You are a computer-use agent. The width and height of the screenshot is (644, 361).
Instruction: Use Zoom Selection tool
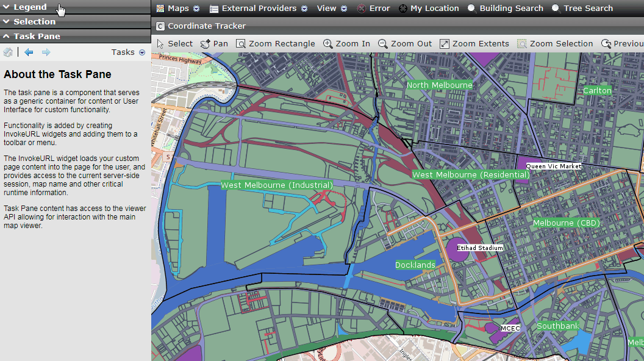555,43
